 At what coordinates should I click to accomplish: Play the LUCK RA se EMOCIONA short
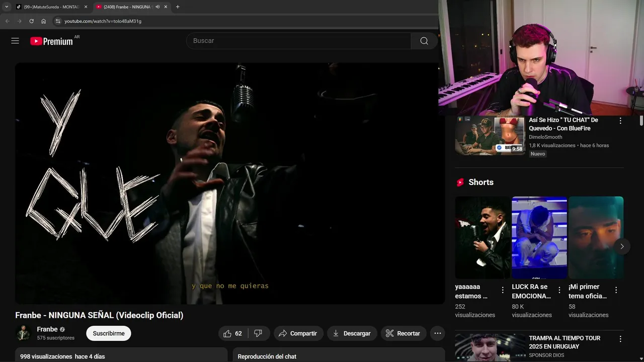(x=539, y=237)
